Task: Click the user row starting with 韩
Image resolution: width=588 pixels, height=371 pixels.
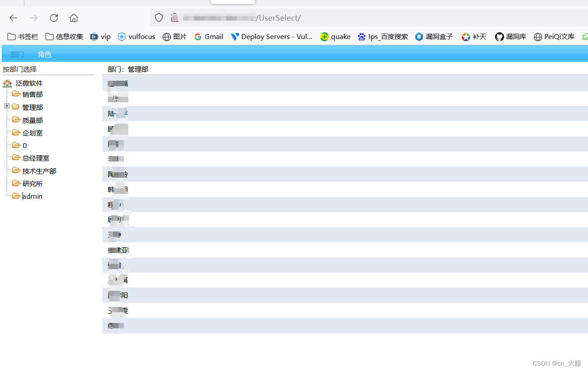Action: (x=345, y=189)
